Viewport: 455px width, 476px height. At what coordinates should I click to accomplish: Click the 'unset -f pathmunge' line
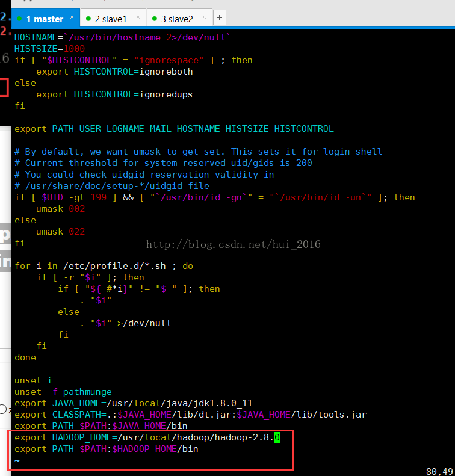[63, 392]
